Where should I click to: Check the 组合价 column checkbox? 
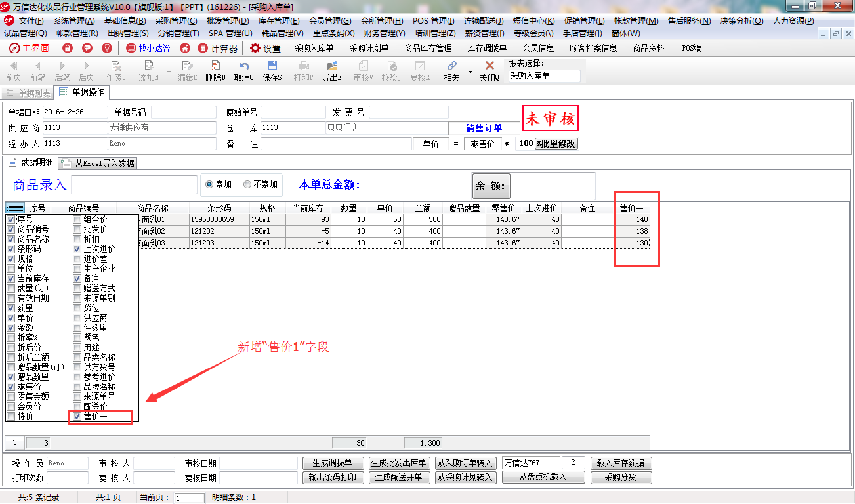[x=77, y=219]
